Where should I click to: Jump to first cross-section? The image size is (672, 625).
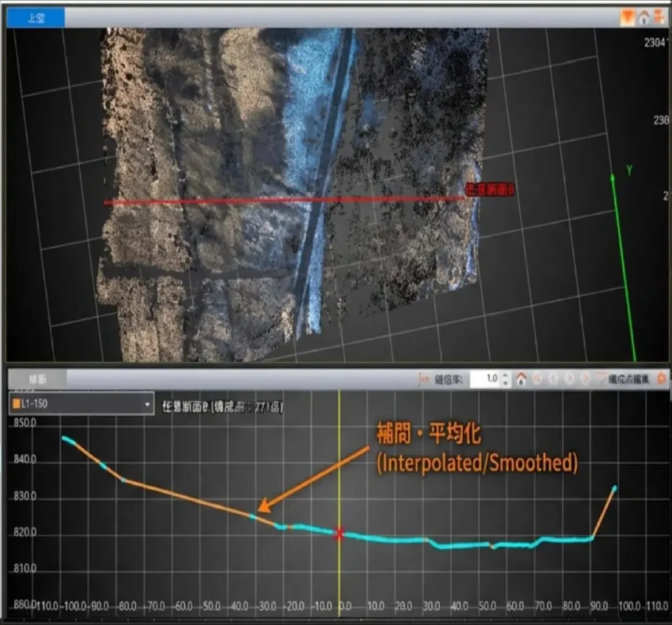[x=537, y=379]
